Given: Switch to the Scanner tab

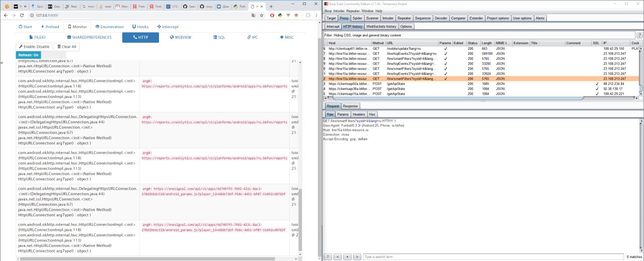Looking at the screenshot, I should [372, 18].
